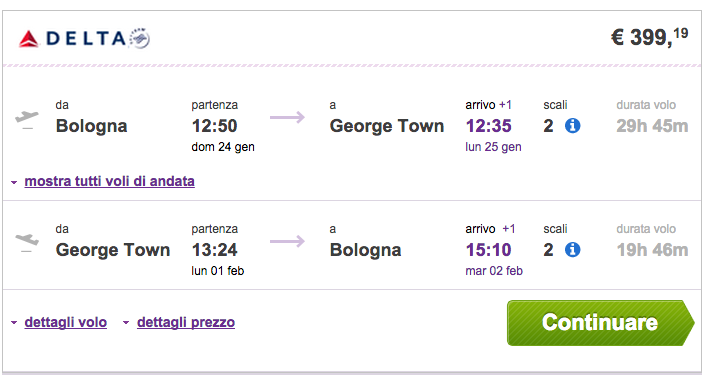
Task: Click the return route arrow icon
Action: click(x=288, y=241)
